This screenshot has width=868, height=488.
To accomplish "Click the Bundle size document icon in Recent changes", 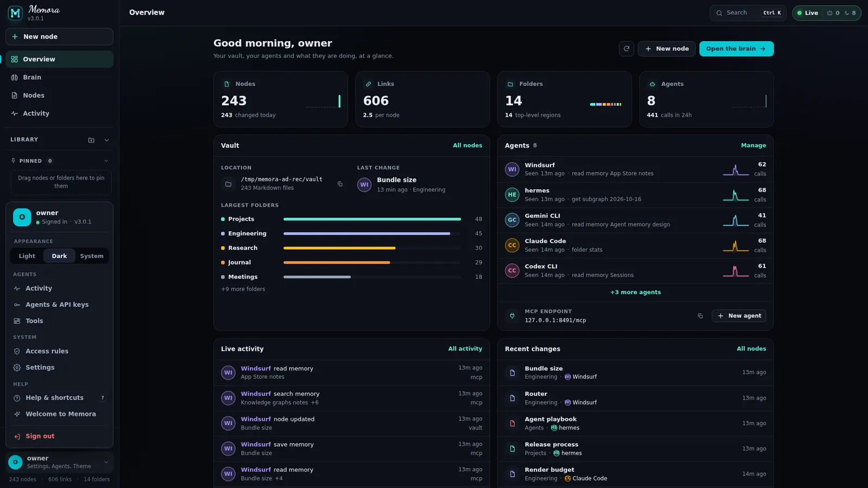I will (x=512, y=373).
